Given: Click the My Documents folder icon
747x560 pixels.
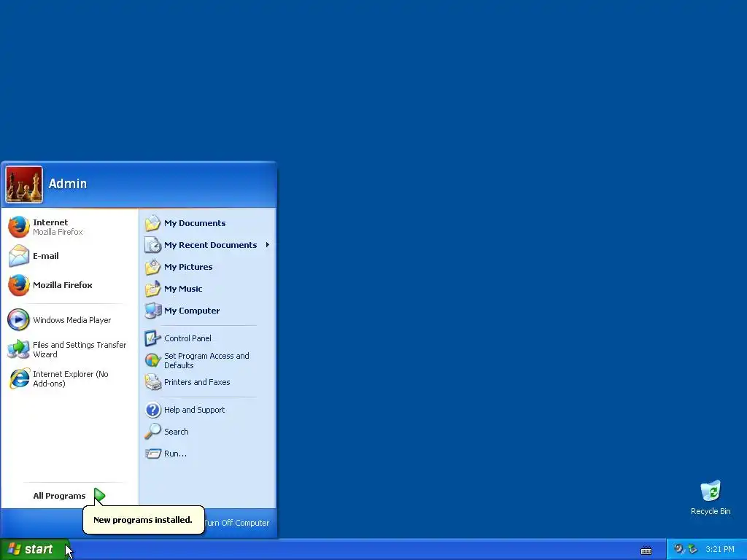Looking at the screenshot, I should coord(152,223).
